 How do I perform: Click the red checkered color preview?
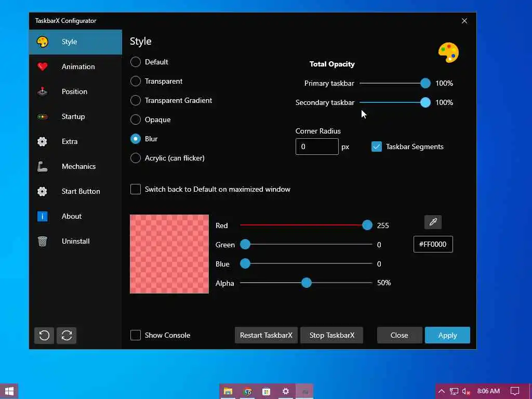pos(169,254)
